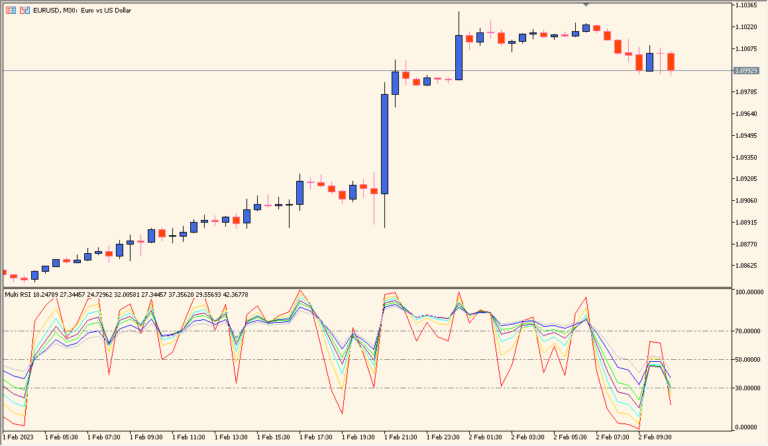Click the current price label 1.09929

747,70
